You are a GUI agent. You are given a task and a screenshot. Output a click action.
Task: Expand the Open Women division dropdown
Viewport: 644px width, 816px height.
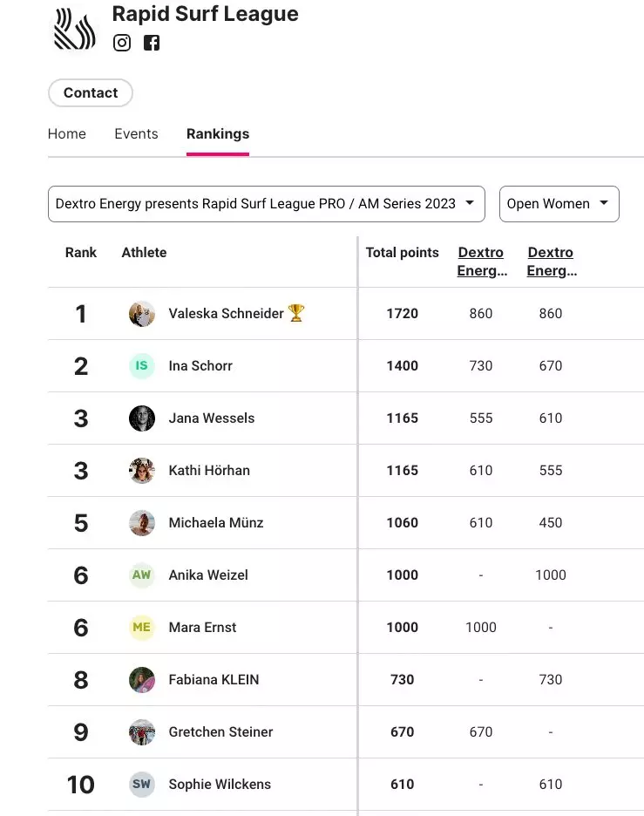tap(559, 204)
